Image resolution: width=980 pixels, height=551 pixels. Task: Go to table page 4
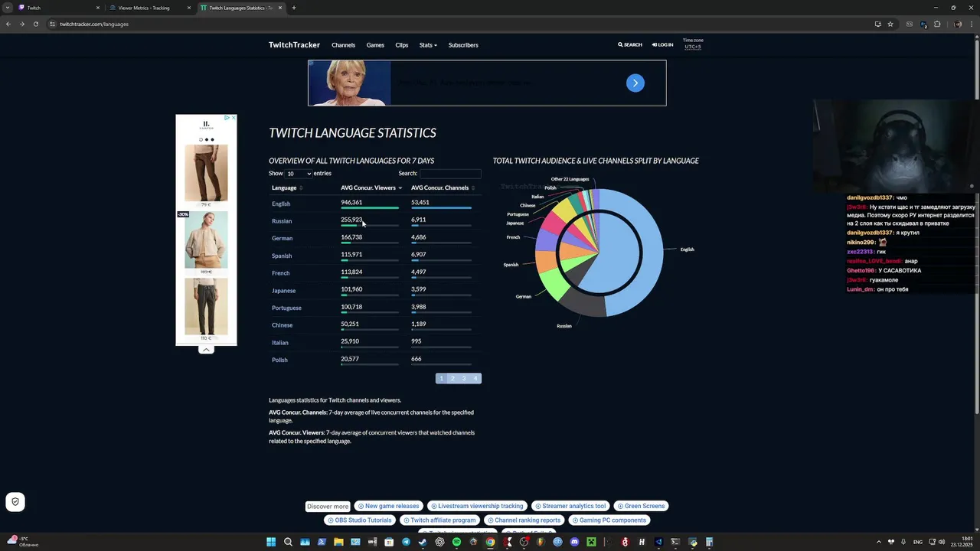point(475,378)
